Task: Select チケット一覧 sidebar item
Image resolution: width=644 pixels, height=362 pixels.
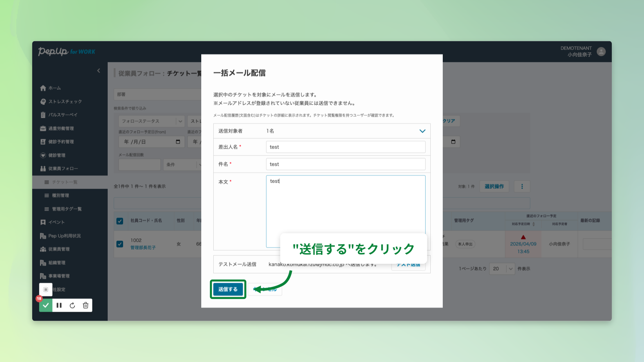Action: [70, 182]
